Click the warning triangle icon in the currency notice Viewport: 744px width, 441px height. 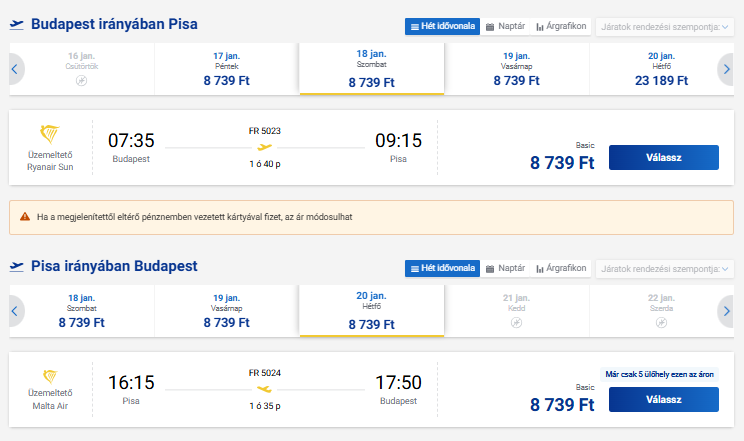[x=25, y=217]
